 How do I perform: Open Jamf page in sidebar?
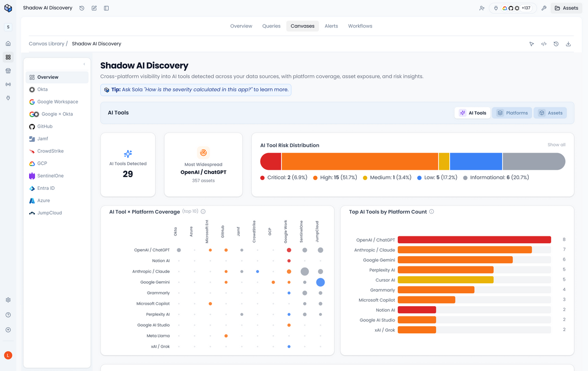57,139
